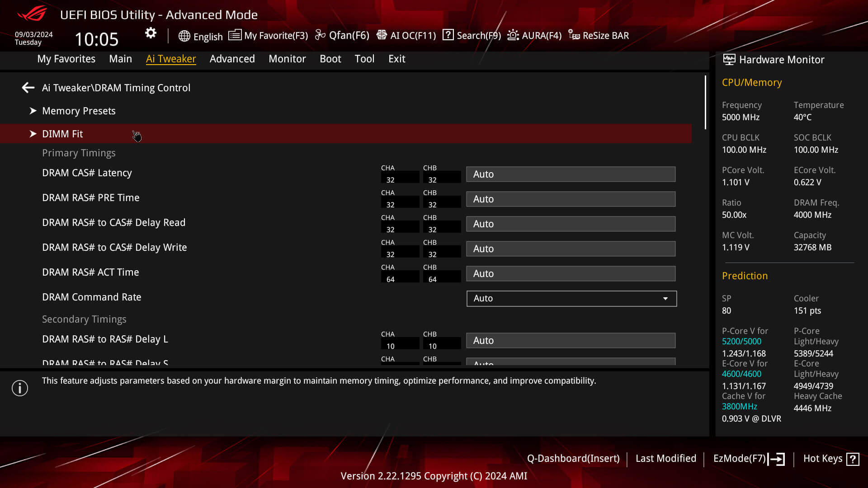Expand the DIMM Fit submenu
This screenshot has height=488, width=868.
(33, 133)
